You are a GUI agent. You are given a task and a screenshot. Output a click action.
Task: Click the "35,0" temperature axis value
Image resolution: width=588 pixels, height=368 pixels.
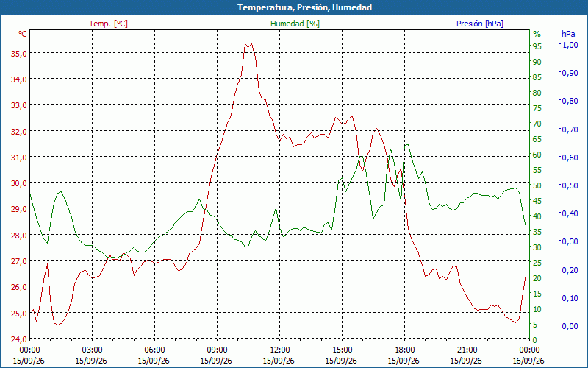(x=19, y=53)
